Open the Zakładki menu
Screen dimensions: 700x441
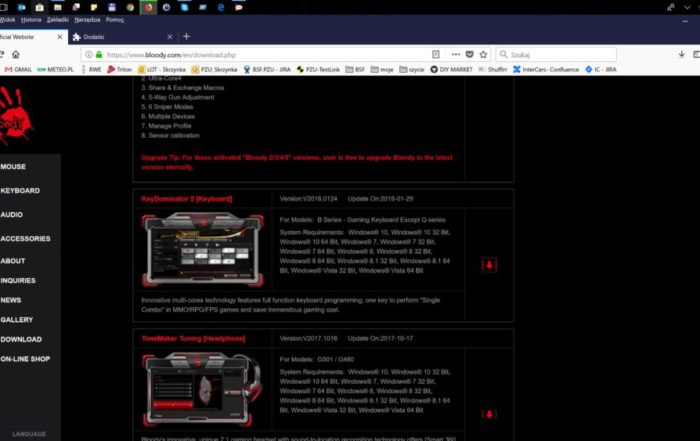coord(58,20)
